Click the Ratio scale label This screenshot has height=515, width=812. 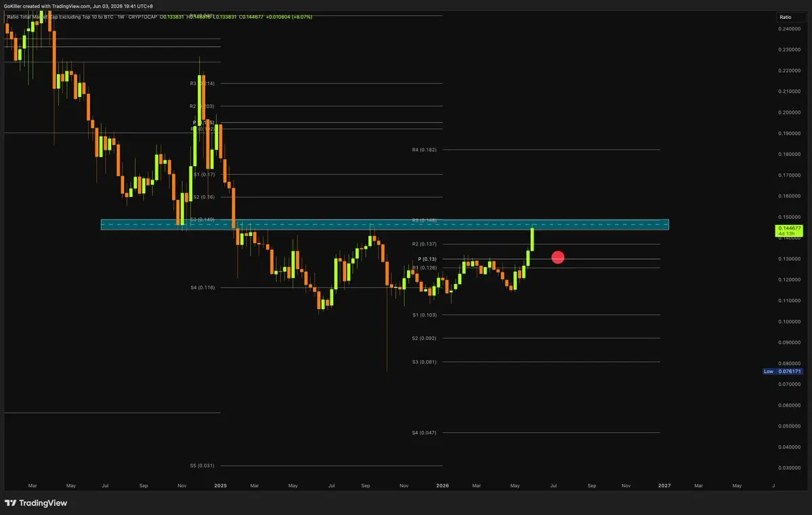click(x=786, y=17)
